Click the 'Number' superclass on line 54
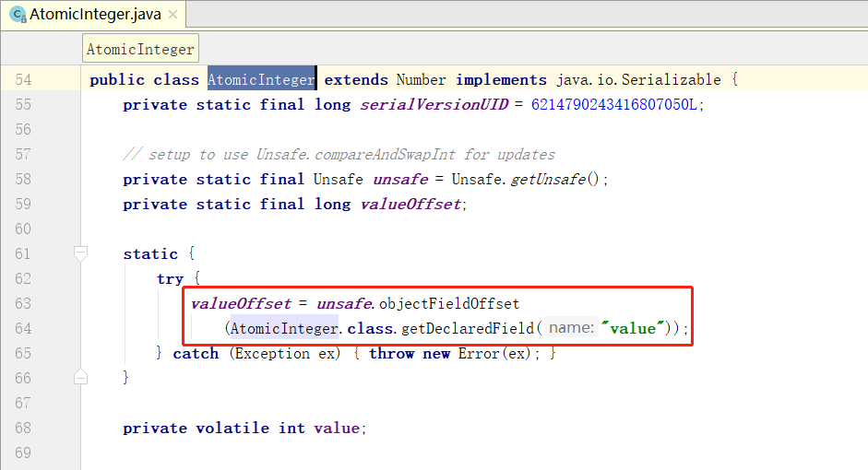The height and width of the screenshot is (470, 868). [421, 79]
